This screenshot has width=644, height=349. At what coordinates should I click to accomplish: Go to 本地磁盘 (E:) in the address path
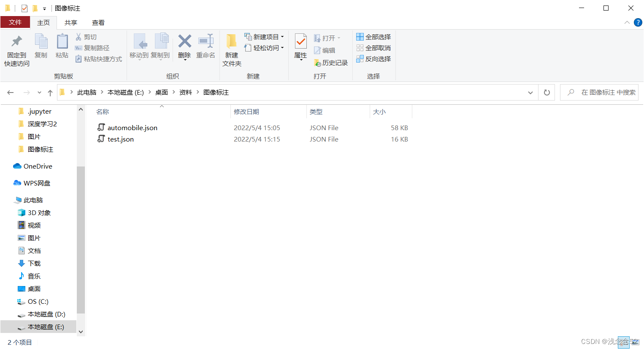(x=126, y=92)
